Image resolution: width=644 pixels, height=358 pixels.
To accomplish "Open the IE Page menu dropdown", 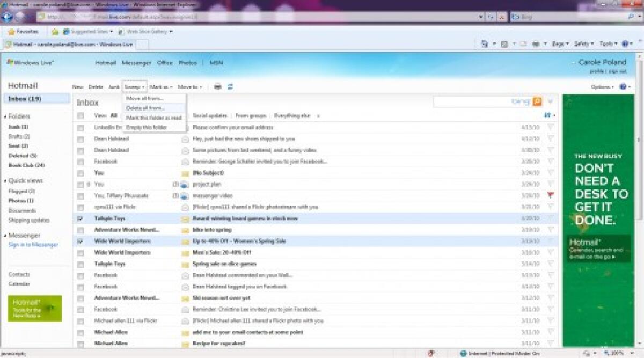I will [x=561, y=44].
